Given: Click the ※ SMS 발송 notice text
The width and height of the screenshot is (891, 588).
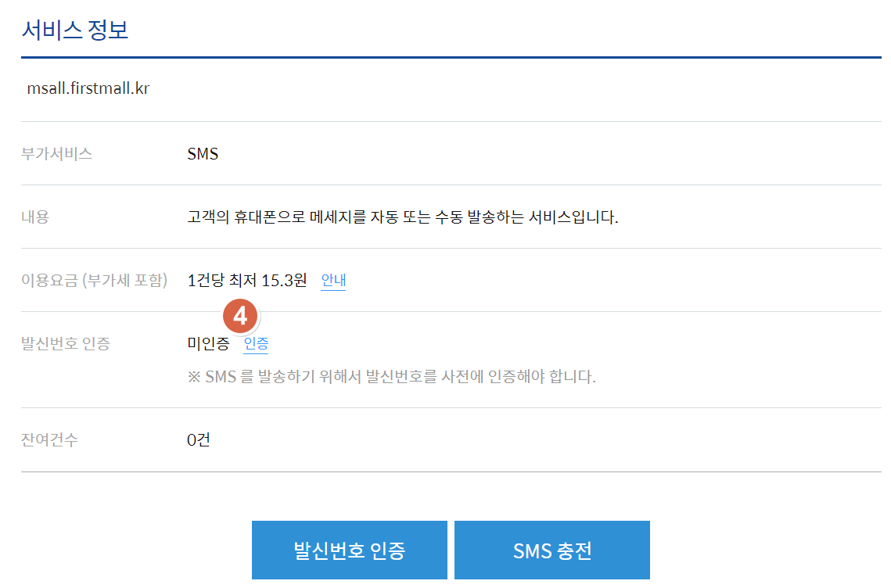Looking at the screenshot, I should (x=391, y=377).
